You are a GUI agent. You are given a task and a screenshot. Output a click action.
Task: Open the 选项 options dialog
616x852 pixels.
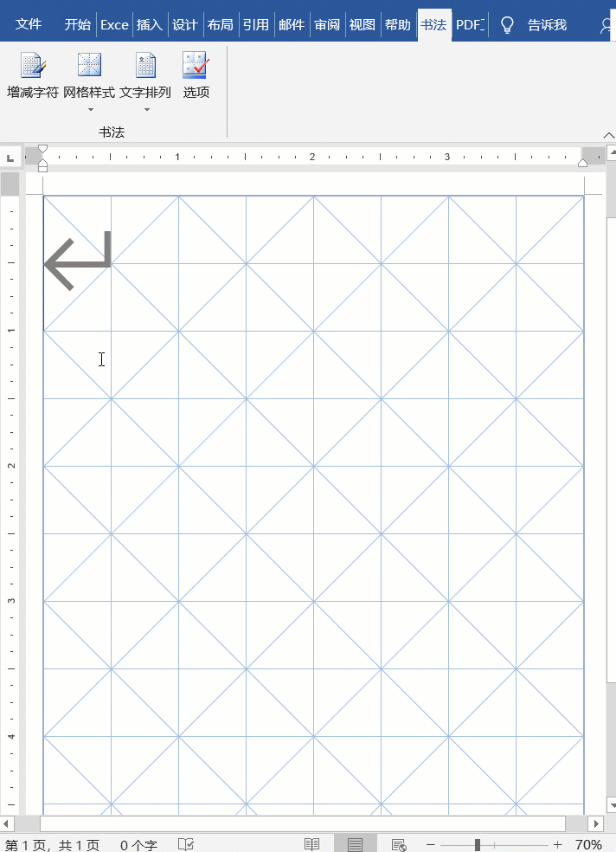[x=196, y=75]
